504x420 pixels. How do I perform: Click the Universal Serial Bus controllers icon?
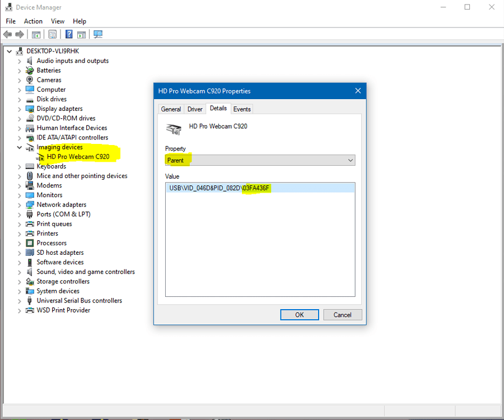pyautogui.click(x=30, y=301)
